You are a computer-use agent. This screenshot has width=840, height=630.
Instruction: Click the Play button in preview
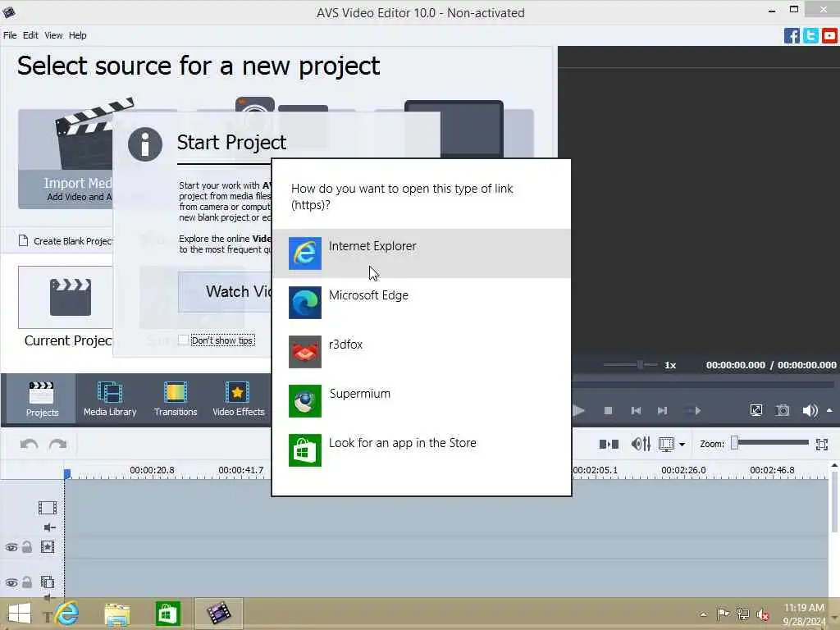click(578, 410)
